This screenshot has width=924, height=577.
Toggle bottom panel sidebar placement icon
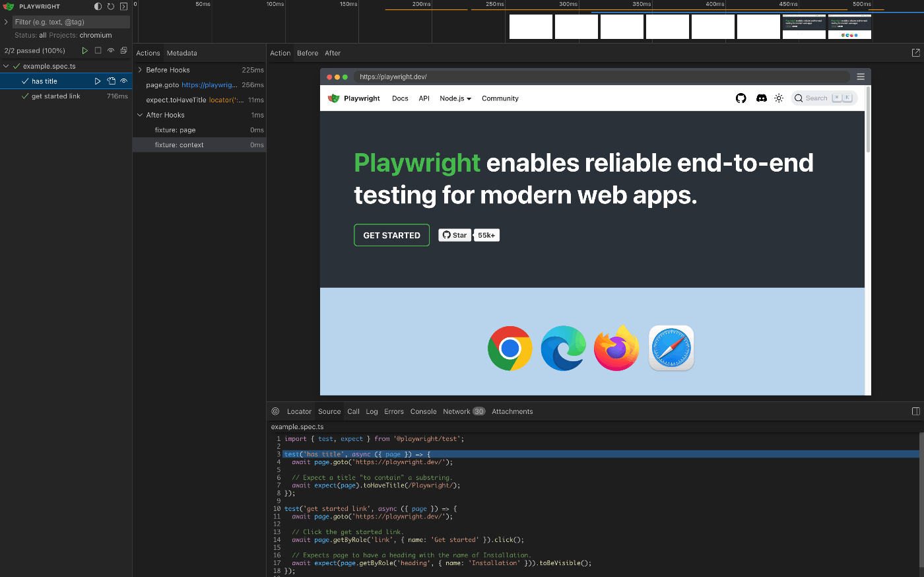click(x=915, y=411)
